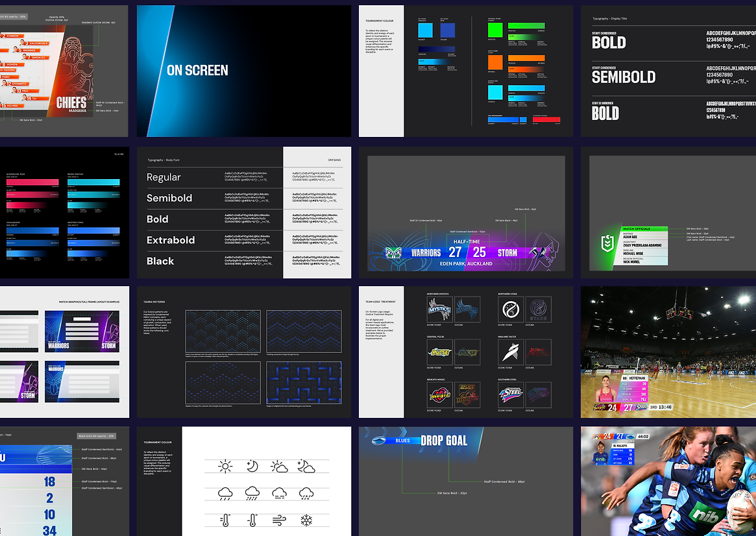Pick the orange square swatch
The width and height of the screenshot is (756, 536).
pyautogui.click(x=495, y=62)
